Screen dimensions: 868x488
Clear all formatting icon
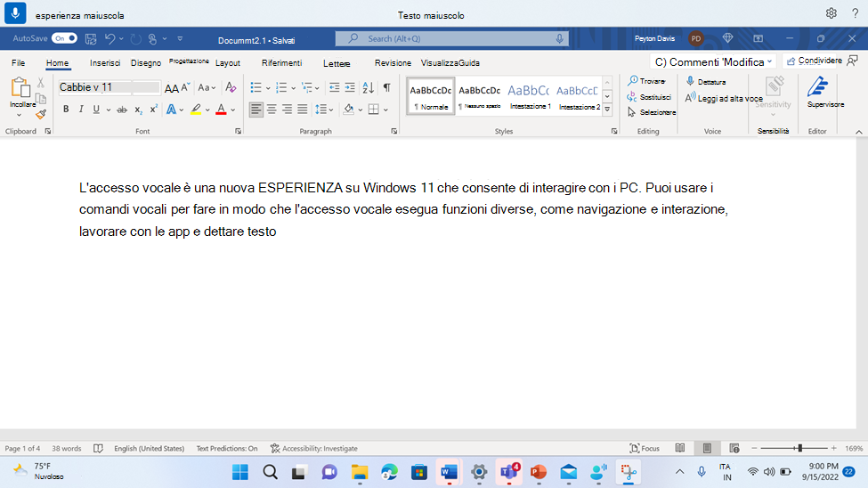[231, 87]
